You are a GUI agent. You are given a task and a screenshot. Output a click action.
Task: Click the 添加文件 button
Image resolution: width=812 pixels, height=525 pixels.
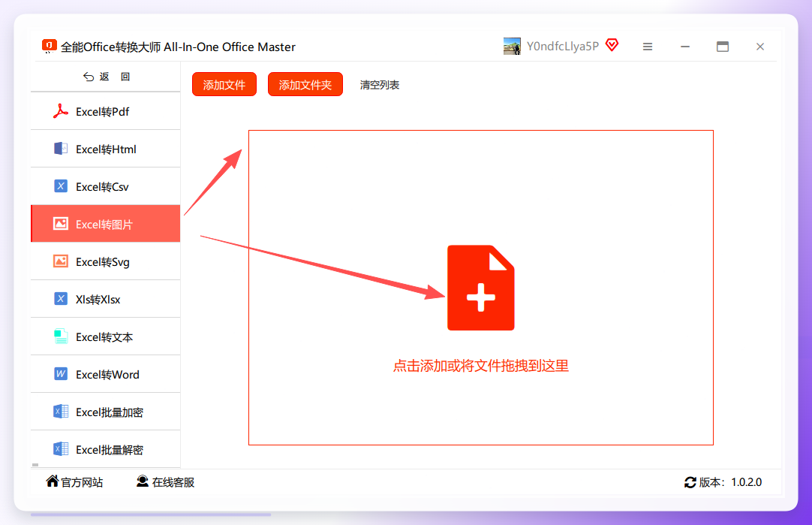(224, 84)
